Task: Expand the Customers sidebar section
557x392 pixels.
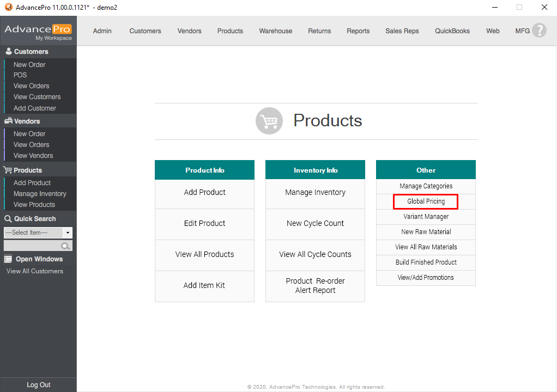Action: [31, 52]
